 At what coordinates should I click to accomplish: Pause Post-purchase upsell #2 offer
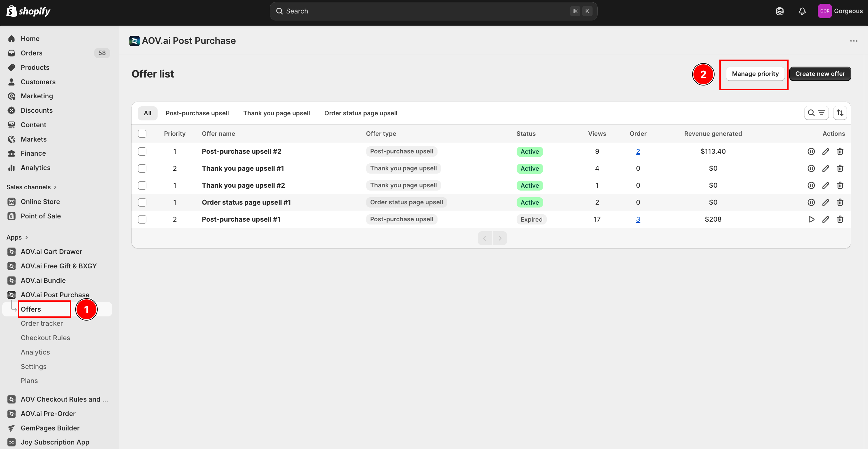(811, 151)
